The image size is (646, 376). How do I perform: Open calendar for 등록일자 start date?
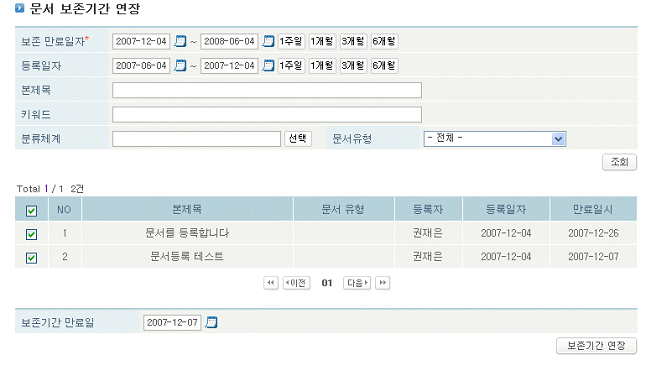pyautogui.click(x=180, y=65)
